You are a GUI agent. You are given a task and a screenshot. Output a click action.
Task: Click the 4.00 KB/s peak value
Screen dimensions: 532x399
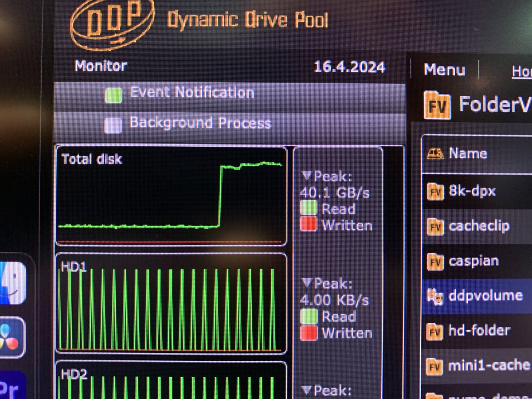[335, 300]
